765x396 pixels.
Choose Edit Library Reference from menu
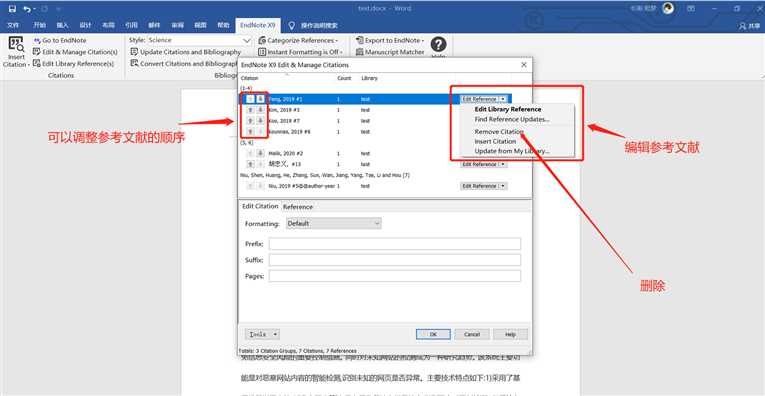click(507, 109)
